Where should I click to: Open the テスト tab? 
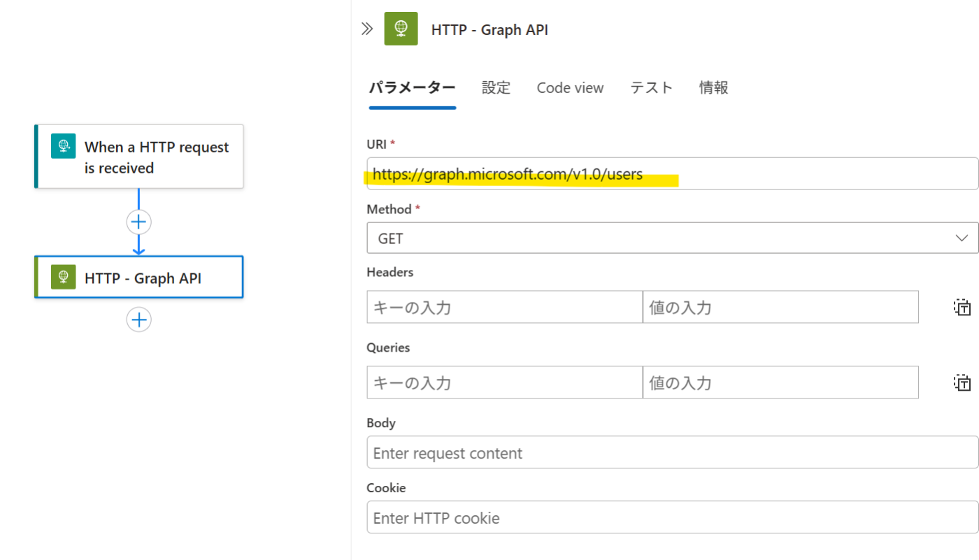pyautogui.click(x=651, y=87)
